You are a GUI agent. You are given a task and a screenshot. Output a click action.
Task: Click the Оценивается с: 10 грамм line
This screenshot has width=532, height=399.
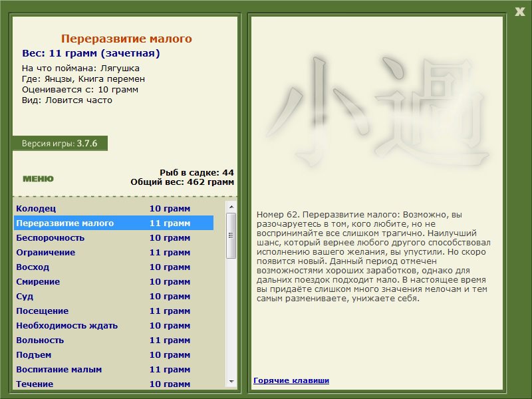pyautogui.click(x=80, y=90)
